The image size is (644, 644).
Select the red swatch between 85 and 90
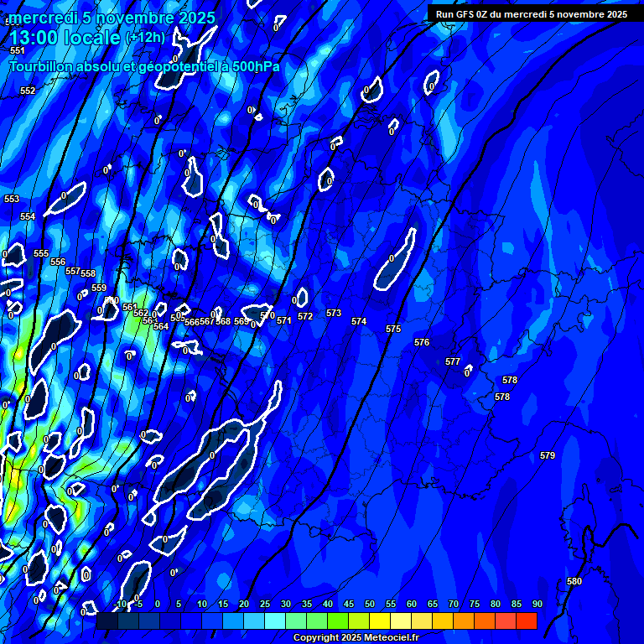point(527,621)
